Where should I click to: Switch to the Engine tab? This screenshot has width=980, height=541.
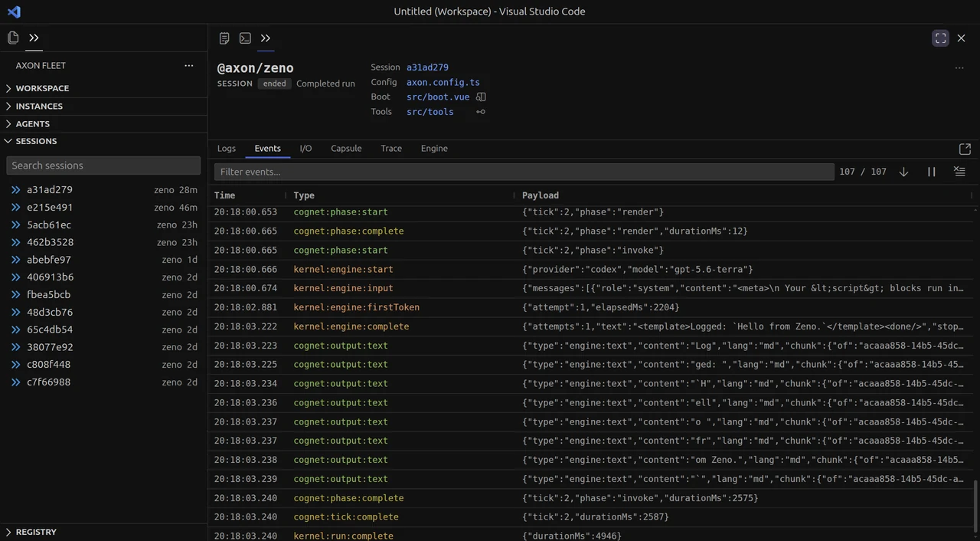(x=434, y=149)
